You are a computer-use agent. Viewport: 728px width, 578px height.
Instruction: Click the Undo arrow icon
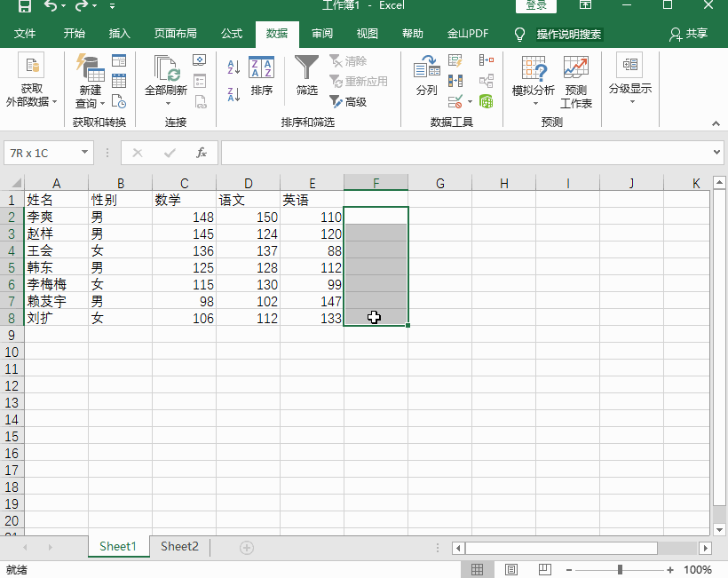click(x=51, y=5)
